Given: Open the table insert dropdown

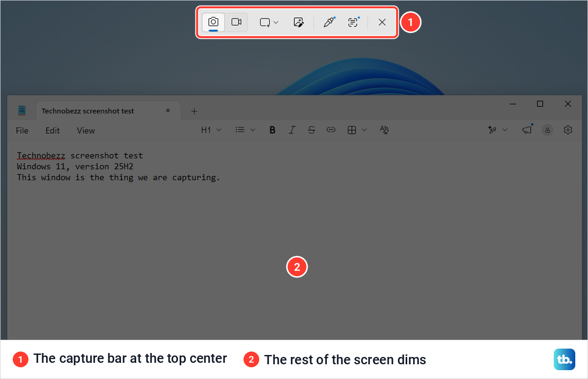Looking at the screenshot, I should (x=357, y=130).
